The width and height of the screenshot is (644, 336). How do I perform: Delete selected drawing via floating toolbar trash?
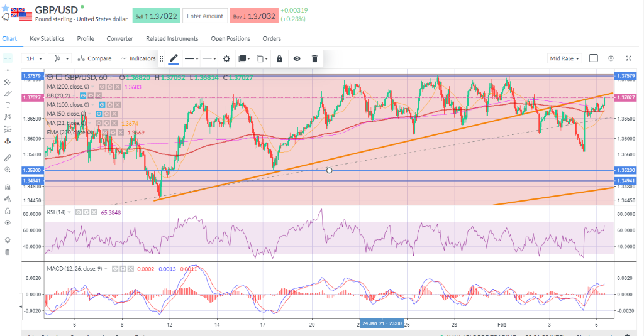(314, 58)
